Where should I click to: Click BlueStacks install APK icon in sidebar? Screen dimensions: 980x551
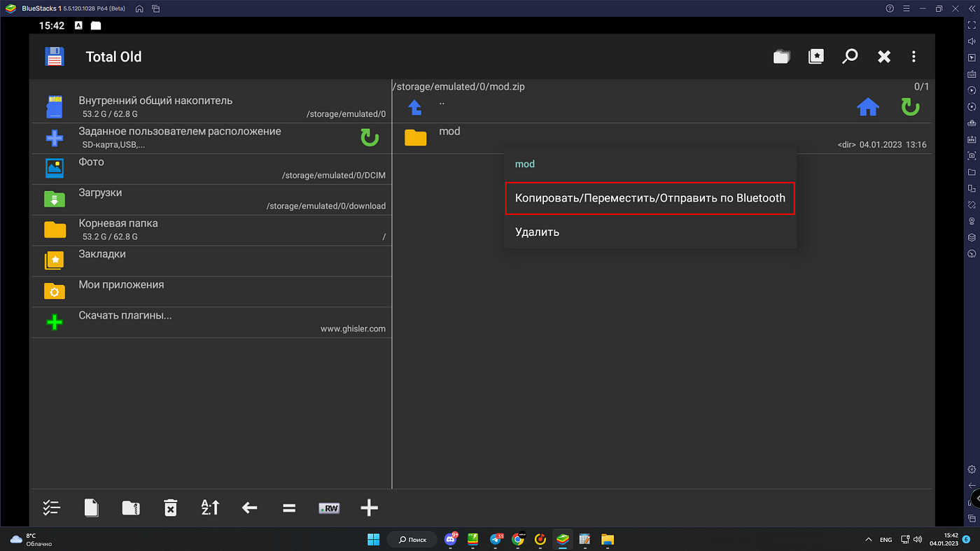click(x=972, y=139)
